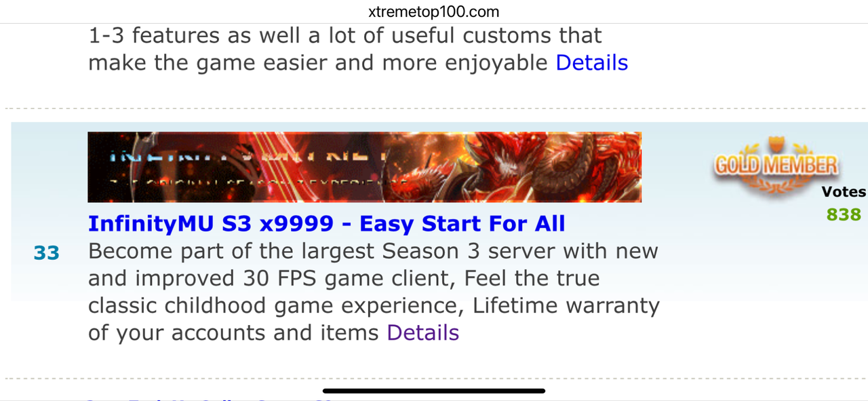Click the purple Details link under InfinityMU
The width and height of the screenshot is (868, 401).
tap(423, 332)
